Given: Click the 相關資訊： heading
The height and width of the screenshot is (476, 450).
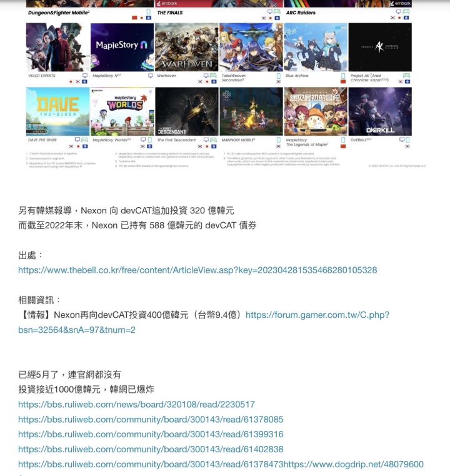Looking at the screenshot, I should tap(39, 300).
